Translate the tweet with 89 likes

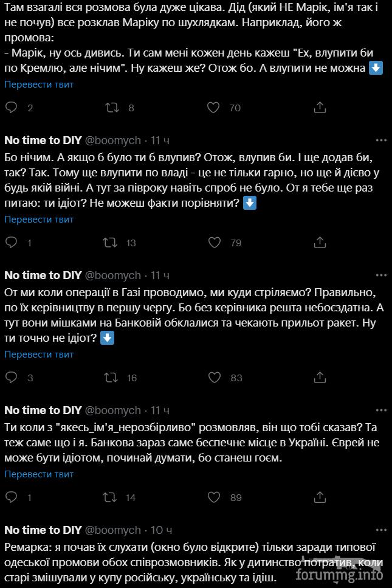tap(39, 474)
